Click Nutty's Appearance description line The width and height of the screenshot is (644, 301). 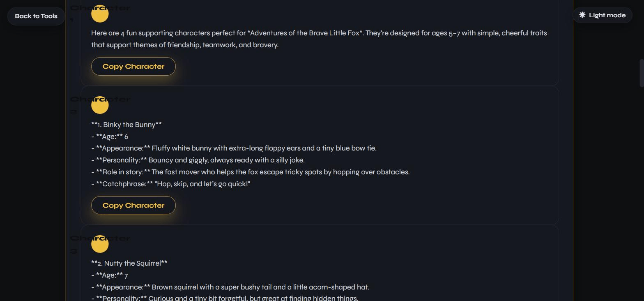(x=230, y=287)
